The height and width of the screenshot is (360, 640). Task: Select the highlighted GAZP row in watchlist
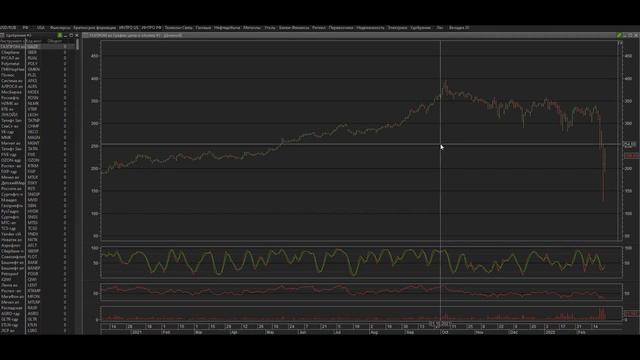[38, 47]
